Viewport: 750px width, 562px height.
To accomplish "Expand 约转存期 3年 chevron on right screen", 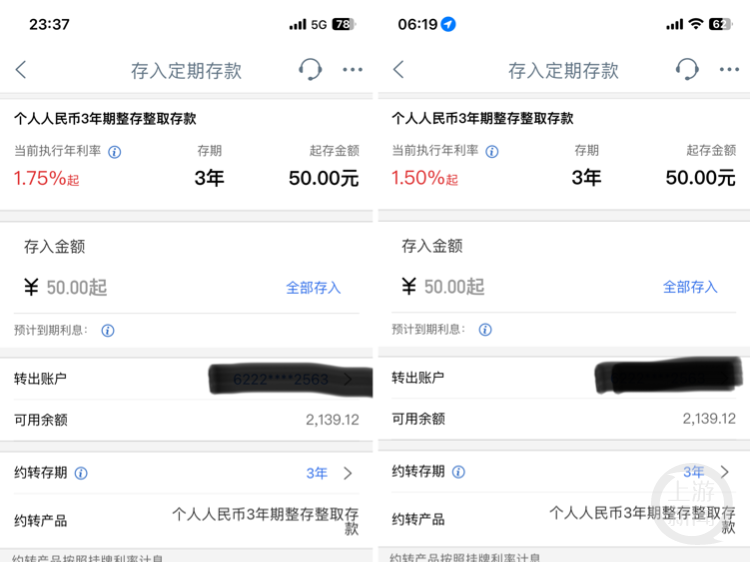I will (724, 472).
